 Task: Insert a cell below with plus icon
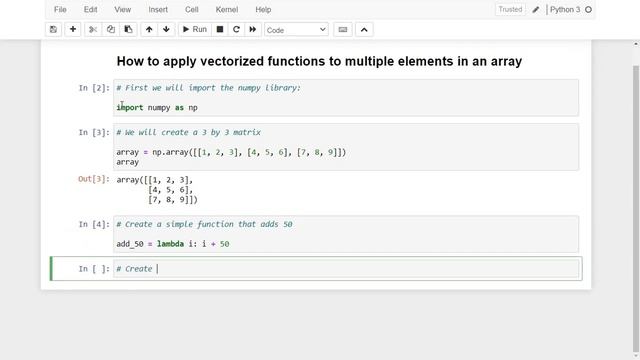tap(73, 29)
